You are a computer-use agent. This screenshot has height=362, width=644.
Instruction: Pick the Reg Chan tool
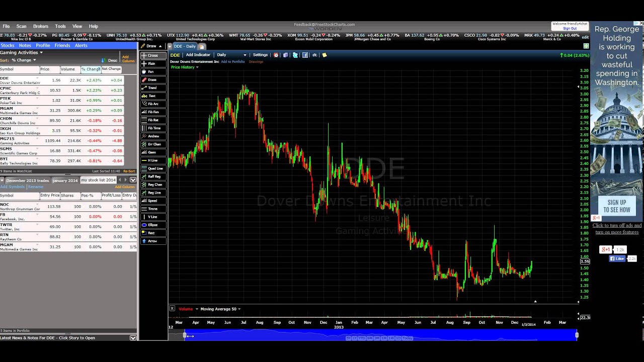pyautogui.click(x=153, y=185)
